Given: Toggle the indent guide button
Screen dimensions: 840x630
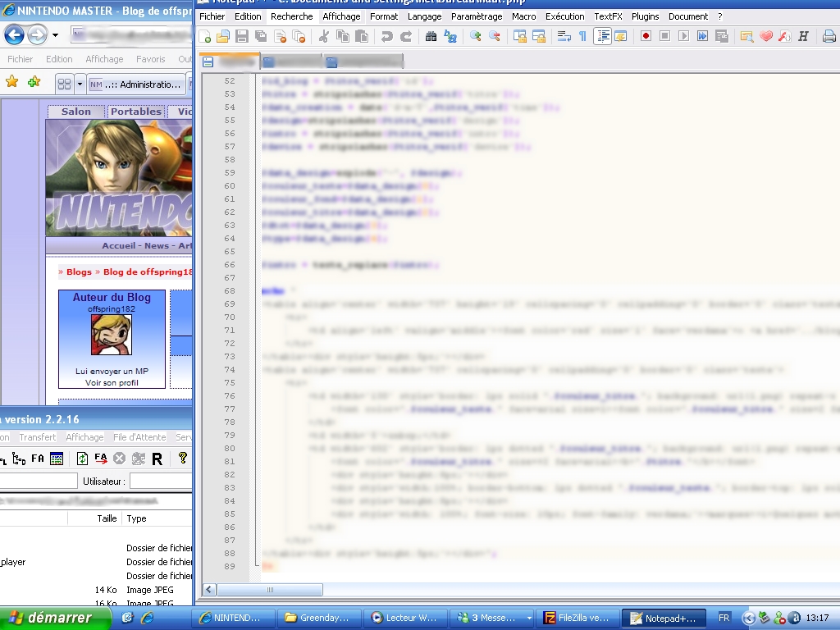Looking at the screenshot, I should (x=603, y=36).
